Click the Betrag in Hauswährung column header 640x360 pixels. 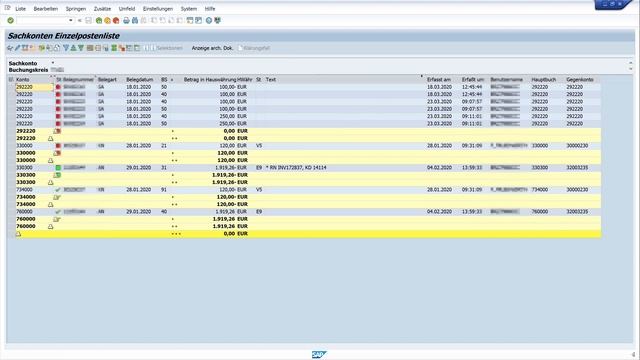[210, 80]
